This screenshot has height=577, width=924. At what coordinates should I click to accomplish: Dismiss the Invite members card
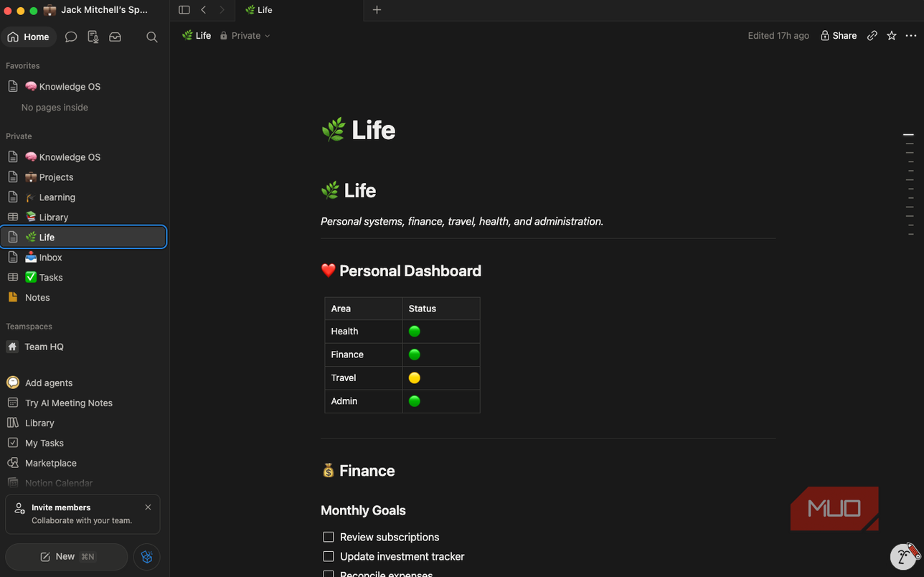click(148, 507)
